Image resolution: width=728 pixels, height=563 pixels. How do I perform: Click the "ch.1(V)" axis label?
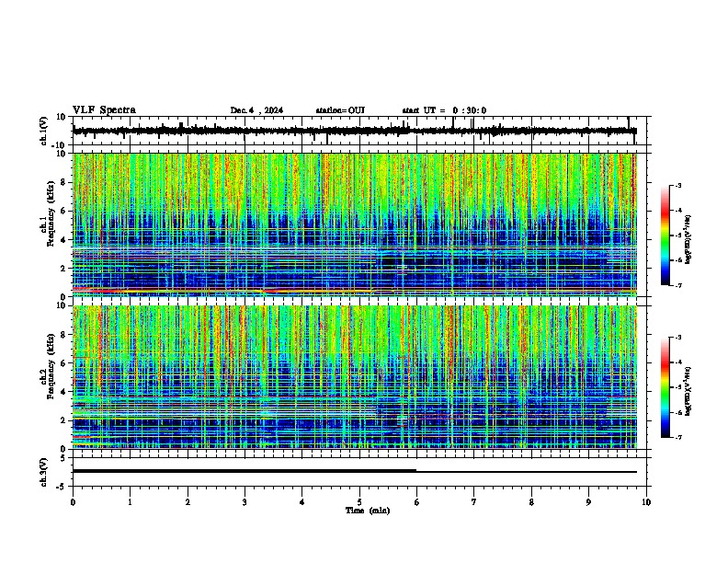[x=44, y=131]
